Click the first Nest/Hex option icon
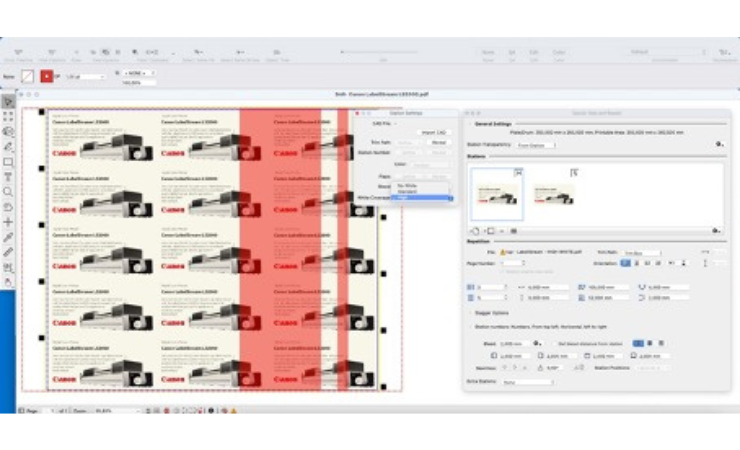The height and width of the screenshot is (450, 740). pos(505,367)
